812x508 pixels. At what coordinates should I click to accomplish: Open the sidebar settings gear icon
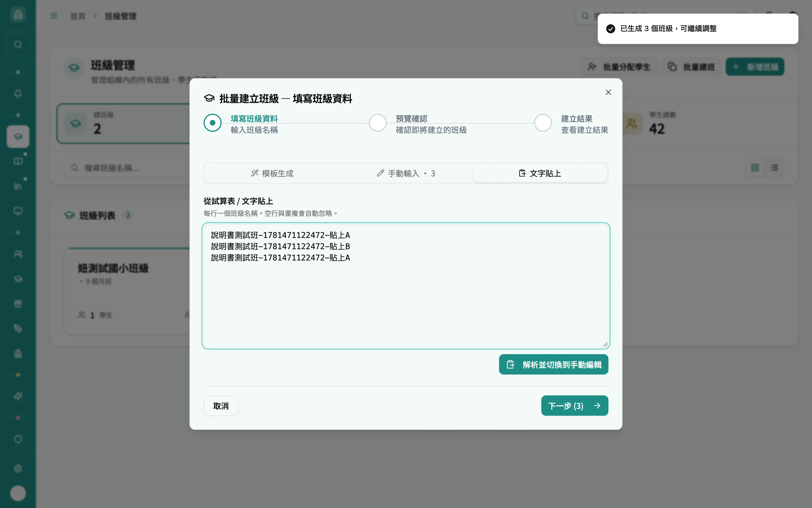coord(18,468)
